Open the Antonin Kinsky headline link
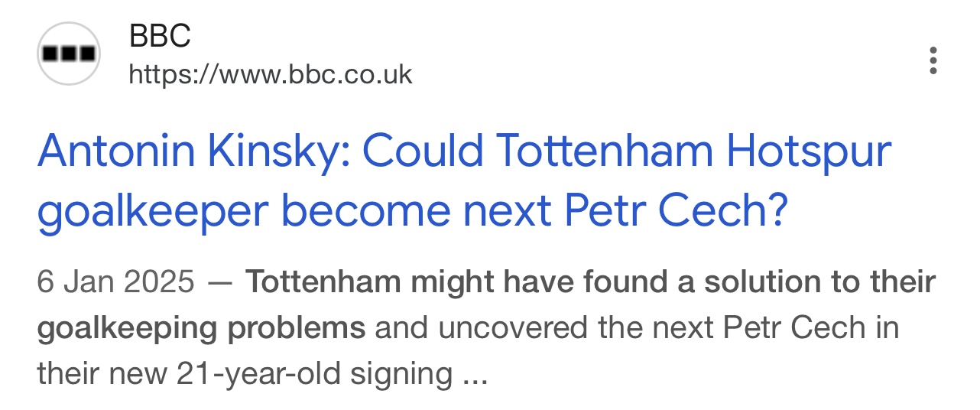Viewport: 980px width, 410px height. click(x=463, y=151)
